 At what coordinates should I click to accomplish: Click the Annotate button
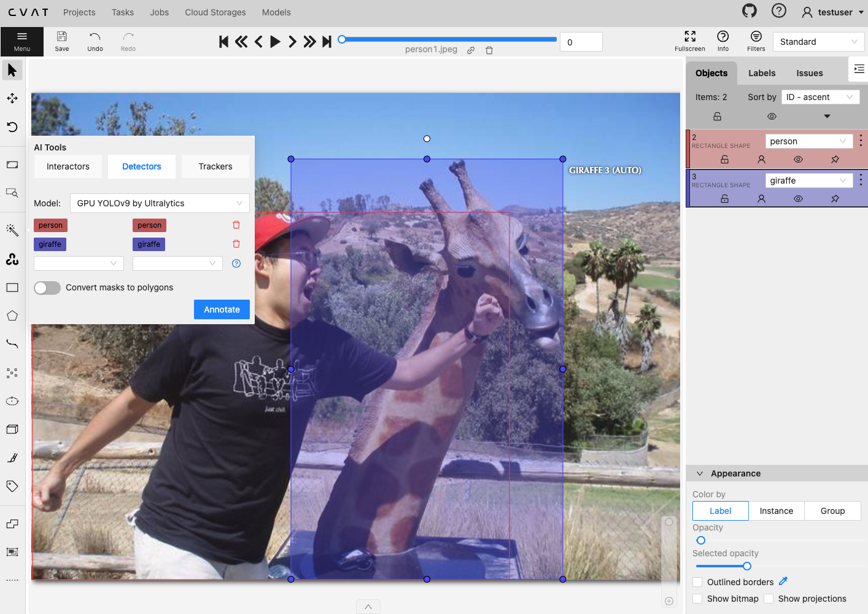(222, 309)
